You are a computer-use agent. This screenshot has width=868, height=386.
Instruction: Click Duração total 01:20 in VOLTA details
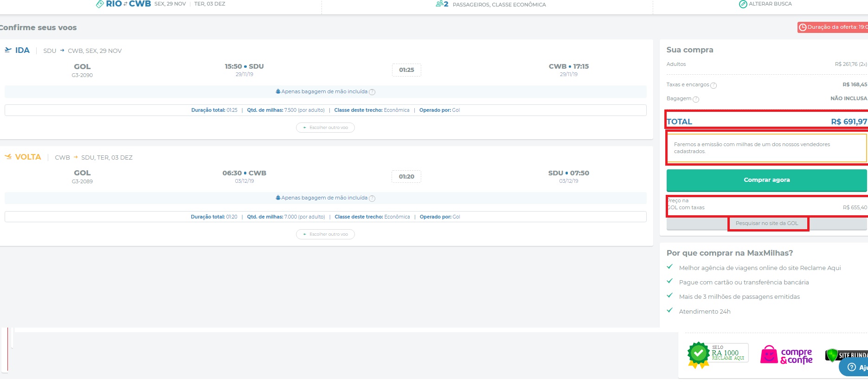[214, 217]
